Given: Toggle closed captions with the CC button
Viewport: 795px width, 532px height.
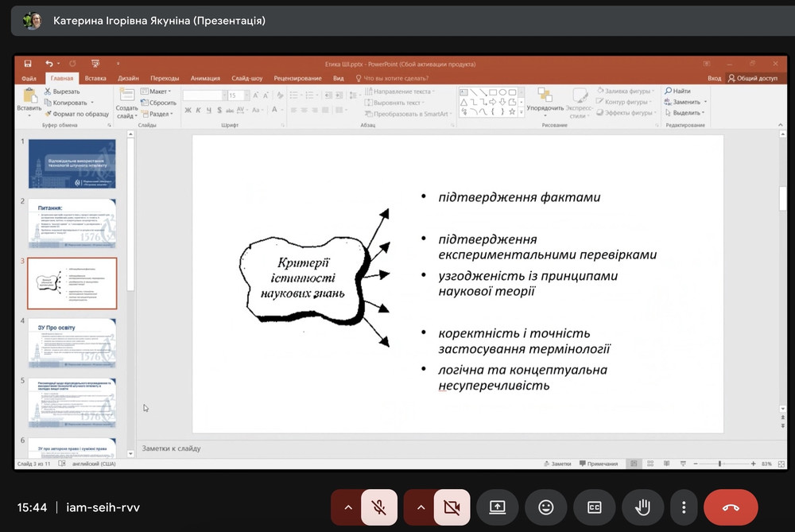Looking at the screenshot, I should point(593,507).
